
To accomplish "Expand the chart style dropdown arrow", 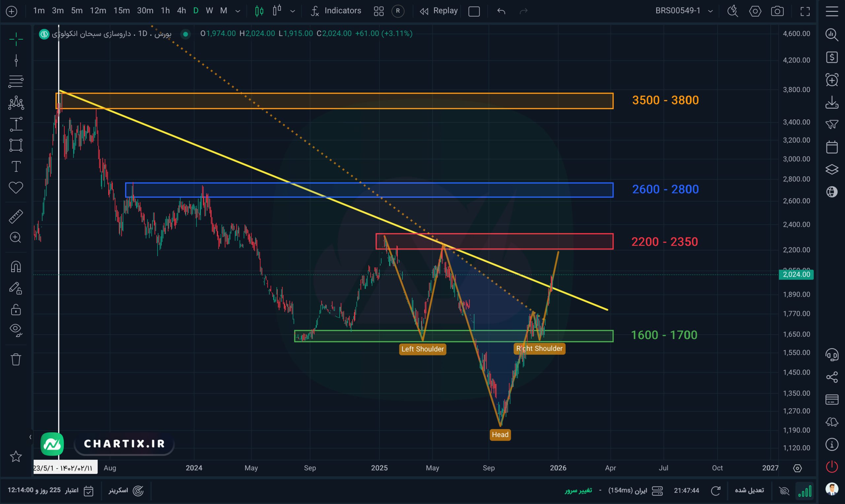I will (292, 11).
